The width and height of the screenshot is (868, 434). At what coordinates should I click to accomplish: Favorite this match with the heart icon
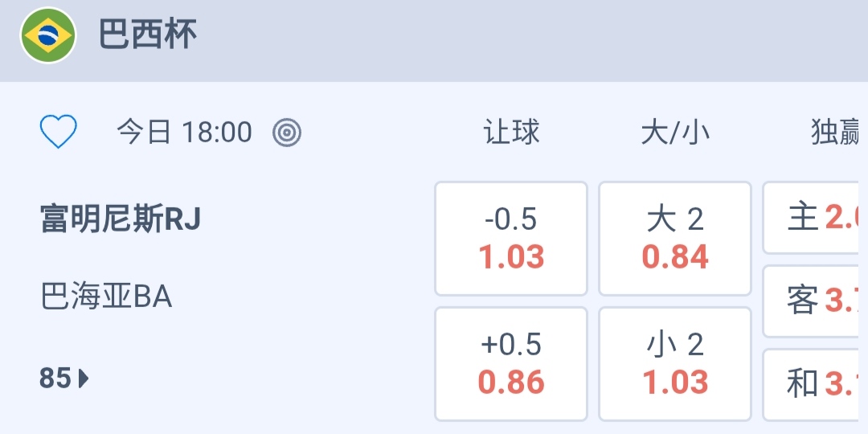click(58, 132)
